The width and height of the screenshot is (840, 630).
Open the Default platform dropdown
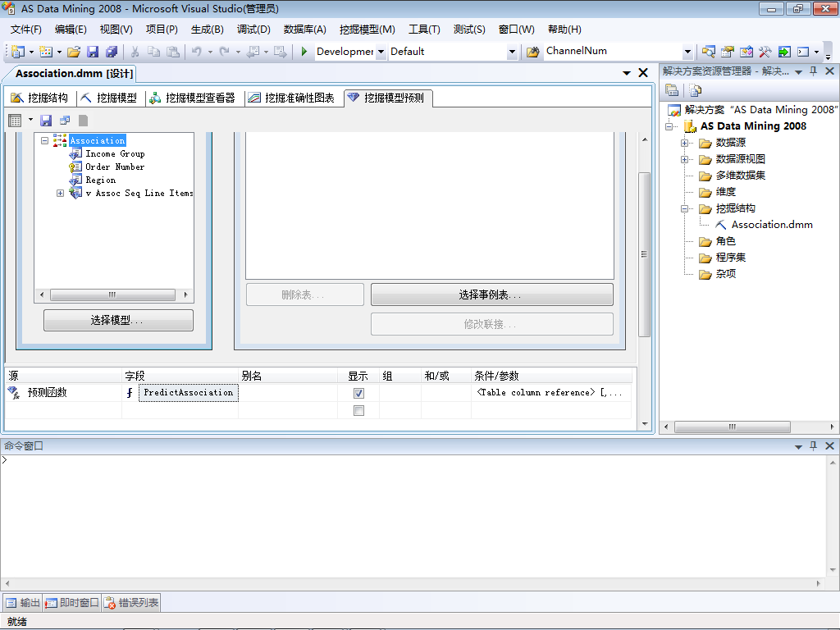tap(512, 52)
